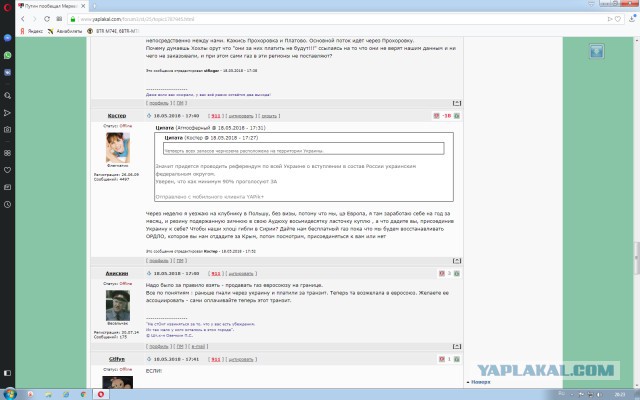The width and height of the screenshot is (640, 400).
Task: Open the Speed Dial start page button
Action: (x=59, y=19)
